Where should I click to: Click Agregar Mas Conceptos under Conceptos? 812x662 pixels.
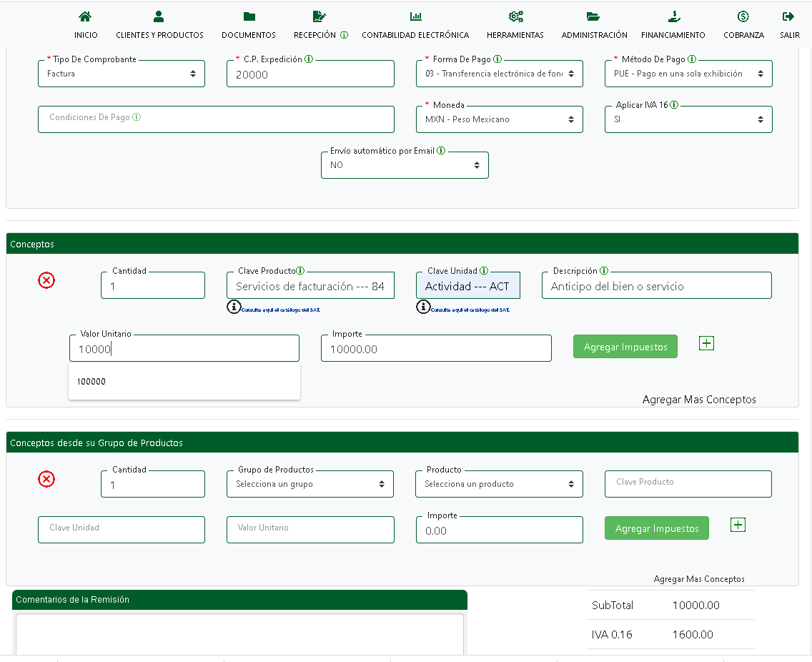(698, 400)
